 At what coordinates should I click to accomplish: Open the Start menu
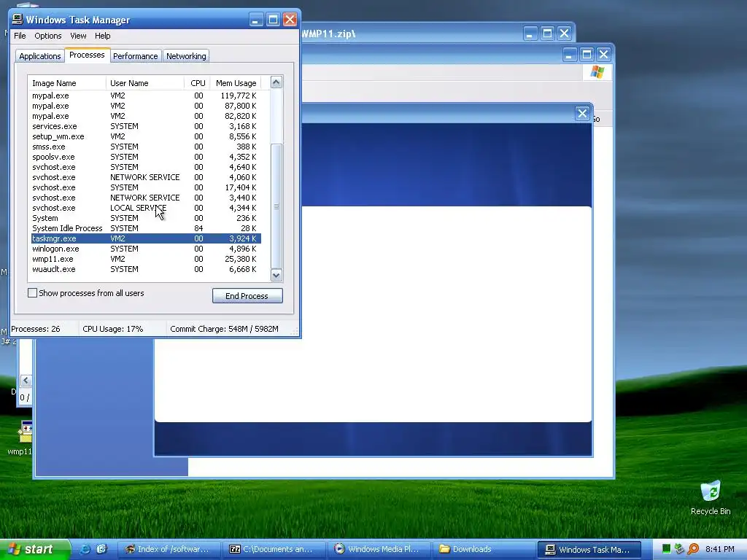click(35, 549)
